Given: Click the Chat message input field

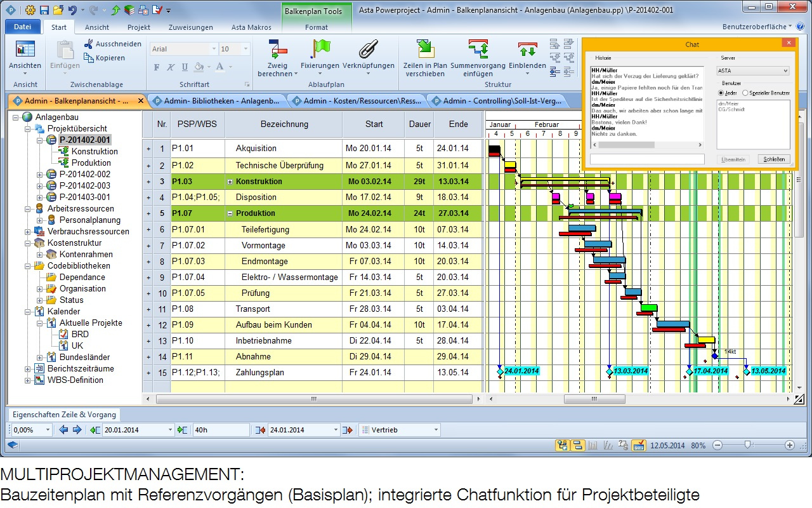Looking at the screenshot, I should [x=647, y=159].
